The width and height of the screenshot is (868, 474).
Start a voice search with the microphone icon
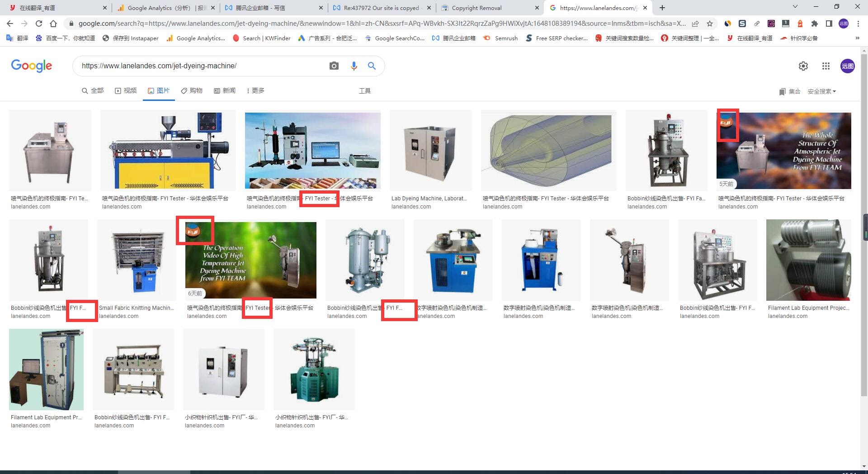(x=354, y=66)
